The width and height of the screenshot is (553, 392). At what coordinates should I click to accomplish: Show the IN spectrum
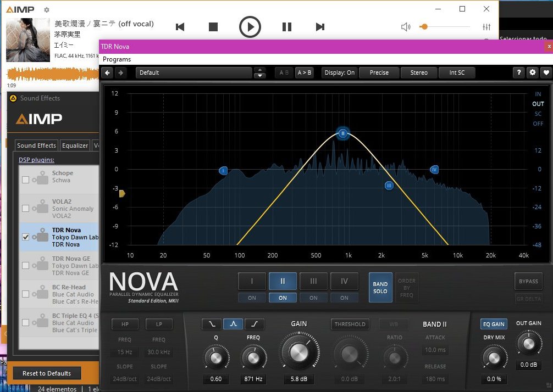(x=538, y=94)
